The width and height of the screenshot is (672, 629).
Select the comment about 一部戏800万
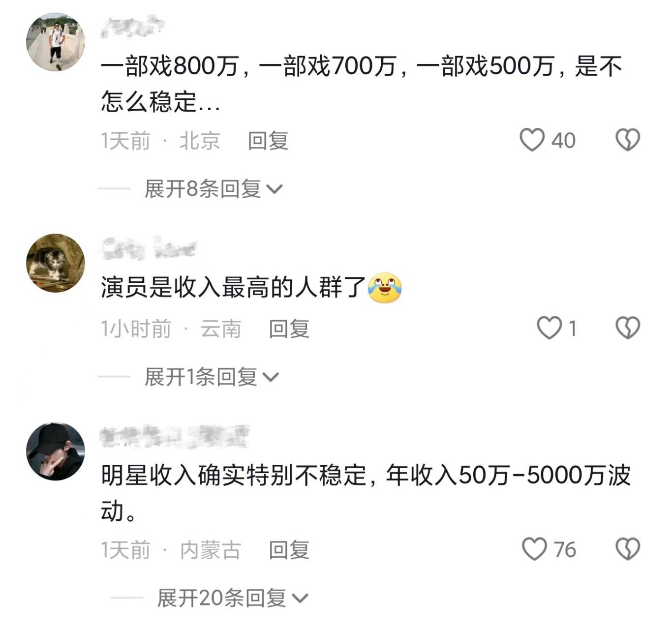point(362,84)
